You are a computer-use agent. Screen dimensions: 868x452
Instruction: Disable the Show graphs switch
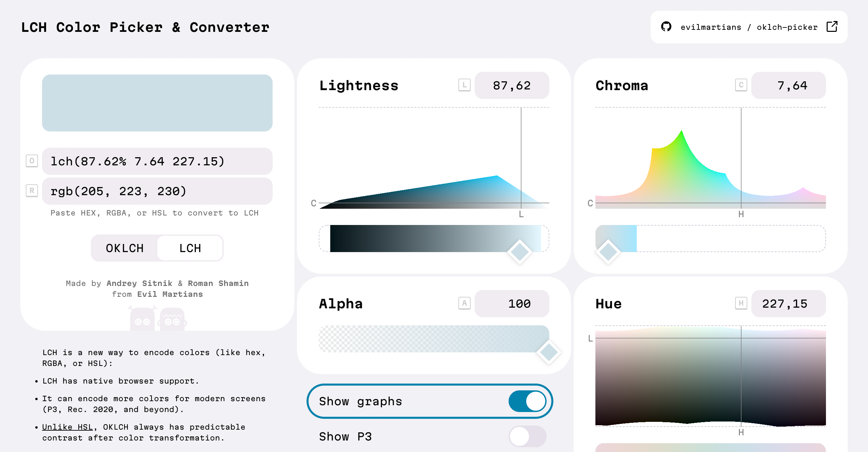pyautogui.click(x=527, y=401)
